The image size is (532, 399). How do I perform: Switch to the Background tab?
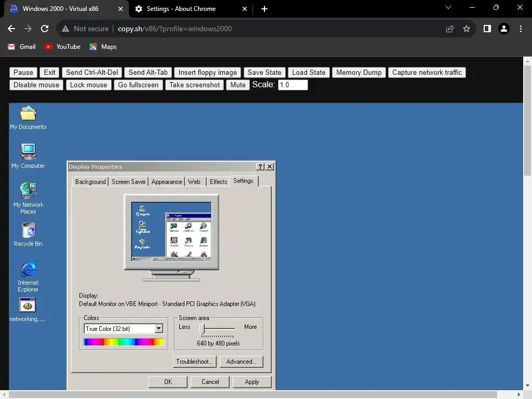coord(90,182)
